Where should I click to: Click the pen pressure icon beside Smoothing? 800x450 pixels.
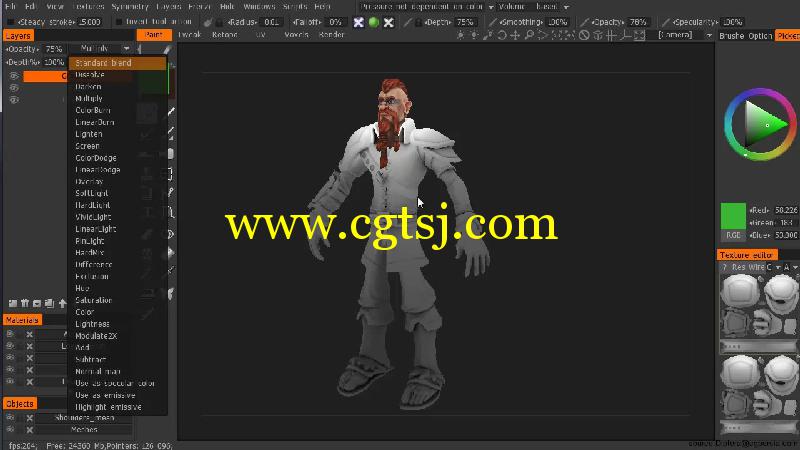coord(492,22)
